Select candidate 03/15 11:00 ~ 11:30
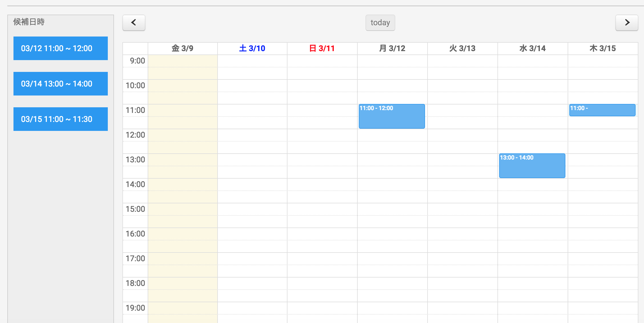This screenshot has height=323, width=644. [60, 119]
